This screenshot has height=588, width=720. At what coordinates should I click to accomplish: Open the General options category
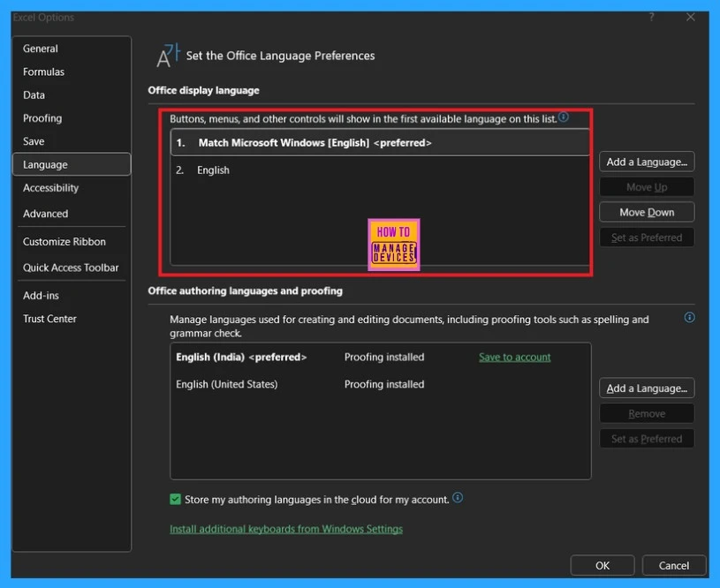coord(41,49)
